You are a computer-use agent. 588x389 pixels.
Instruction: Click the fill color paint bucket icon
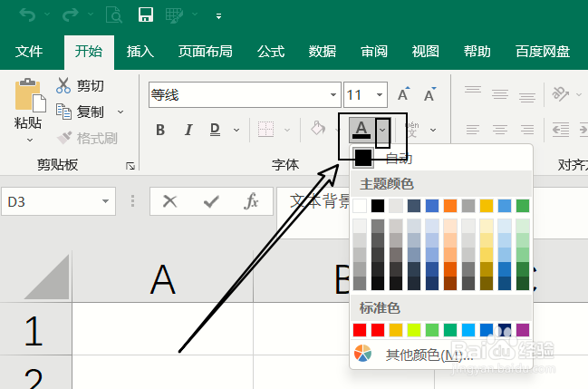coord(318,129)
